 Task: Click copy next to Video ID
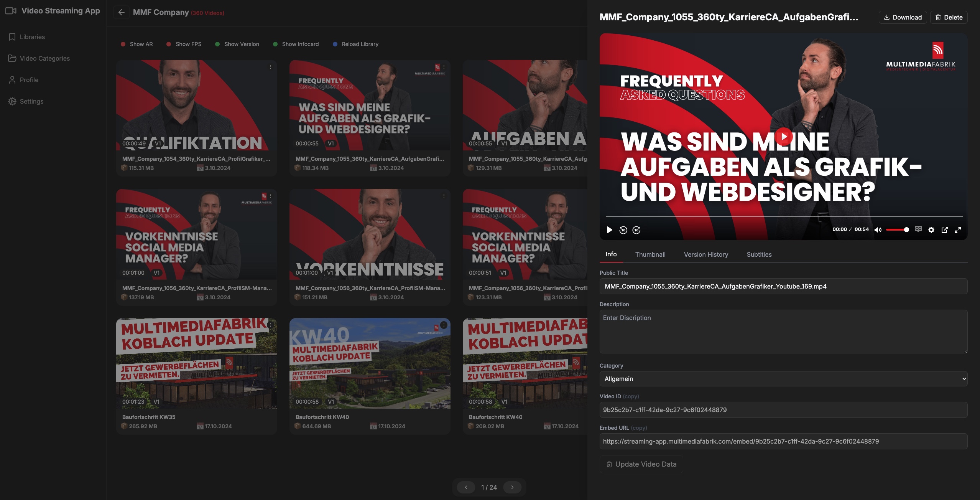[631, 396]
